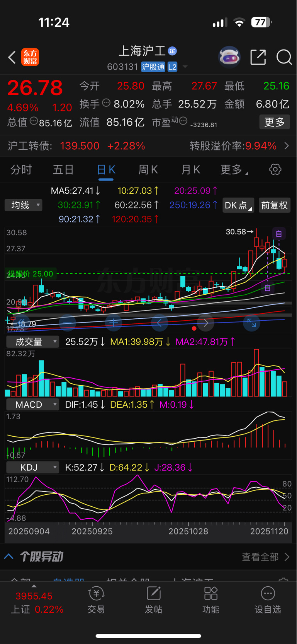Screen dimensions: 297x644
Task: Tap the share/export icon
Action: (x=258, y=57)
